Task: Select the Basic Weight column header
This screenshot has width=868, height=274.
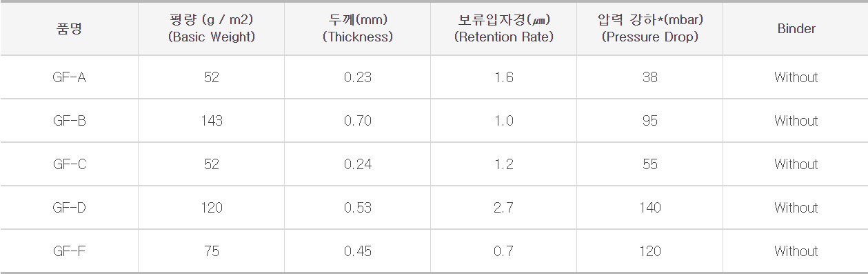Action: [212, 29]
